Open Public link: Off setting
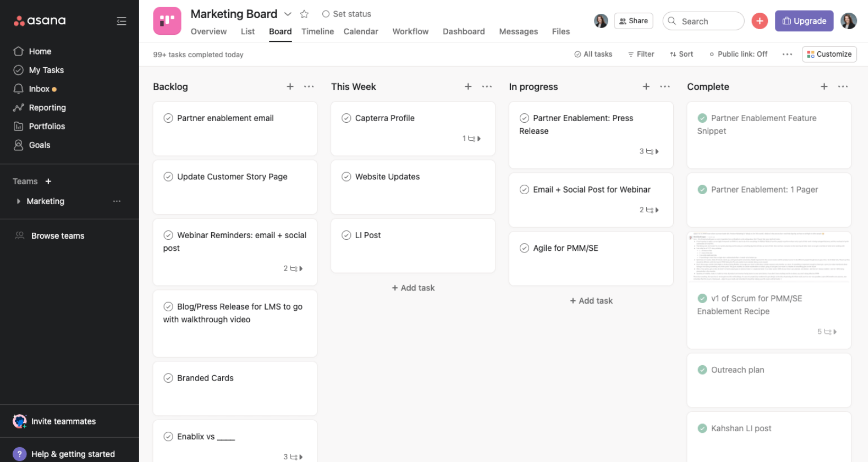The image size is (868, 462). point(738,54)
